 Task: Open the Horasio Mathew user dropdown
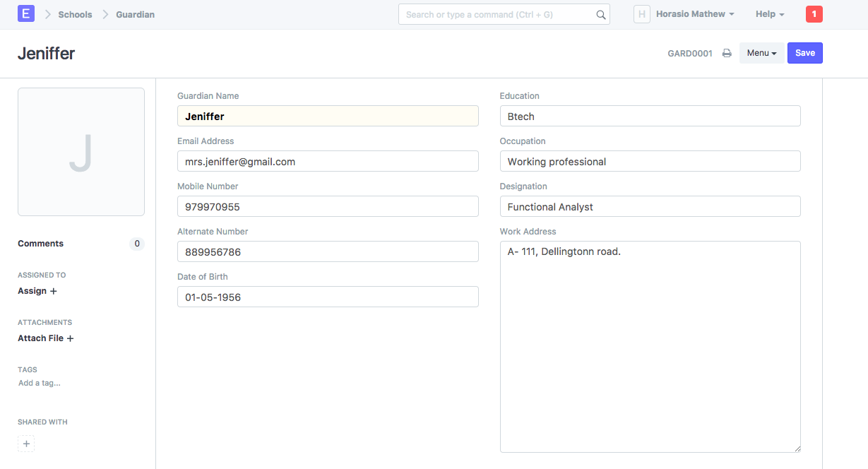pyautogui.click(x=695, y=14)
